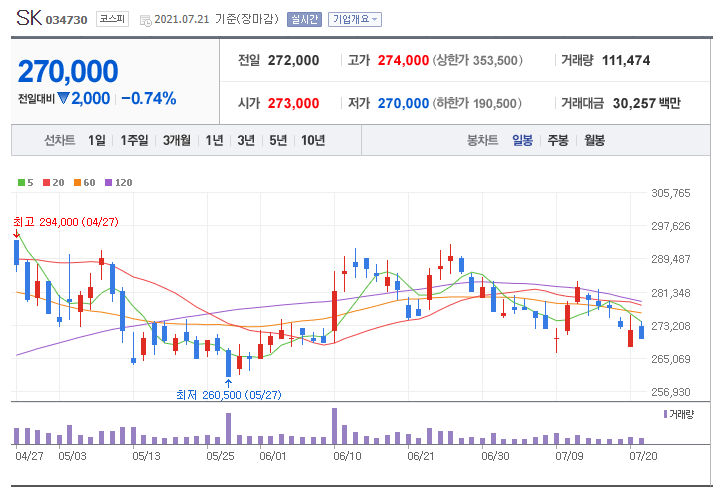Switch to 주봉 candle chart

(558, 141)
